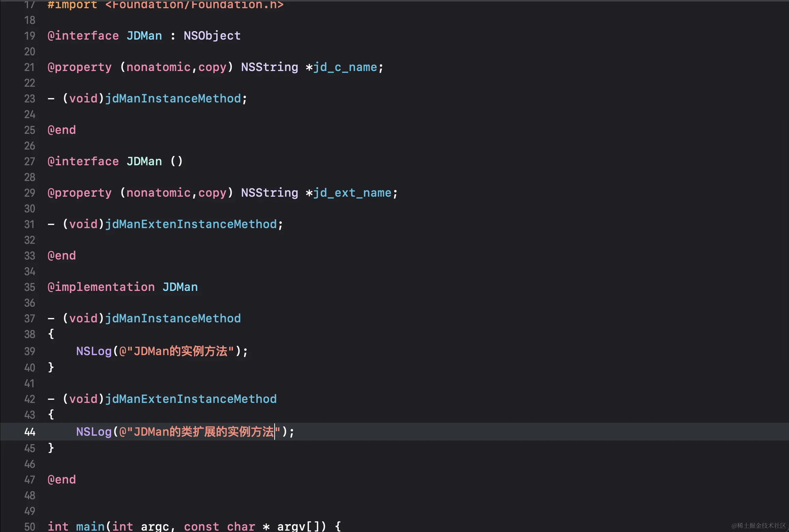This screenshot has width=789, height=532.
Task: Click line number 35 in gutter
Action: 30,287
